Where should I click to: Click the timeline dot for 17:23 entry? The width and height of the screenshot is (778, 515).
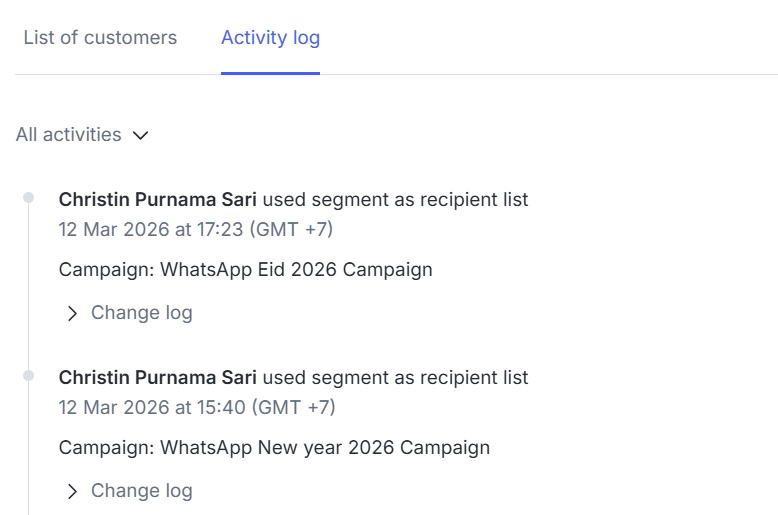tap(28, 197)
